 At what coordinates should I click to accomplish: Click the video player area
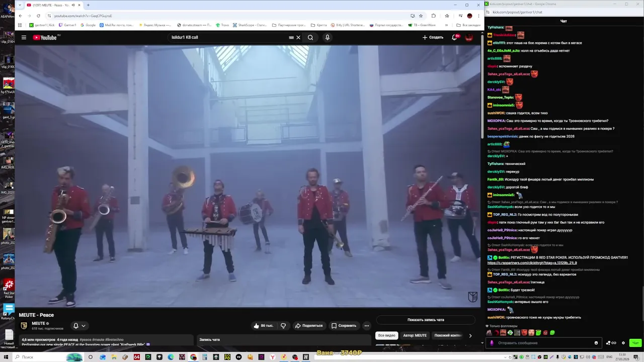click(x=248, y=176)
